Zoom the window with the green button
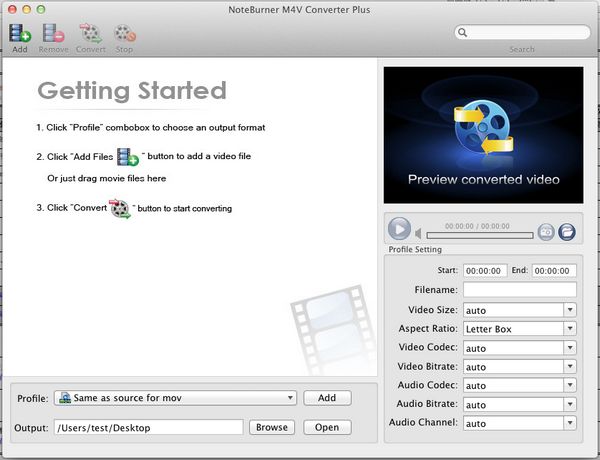600x460 pixels. 41,9
